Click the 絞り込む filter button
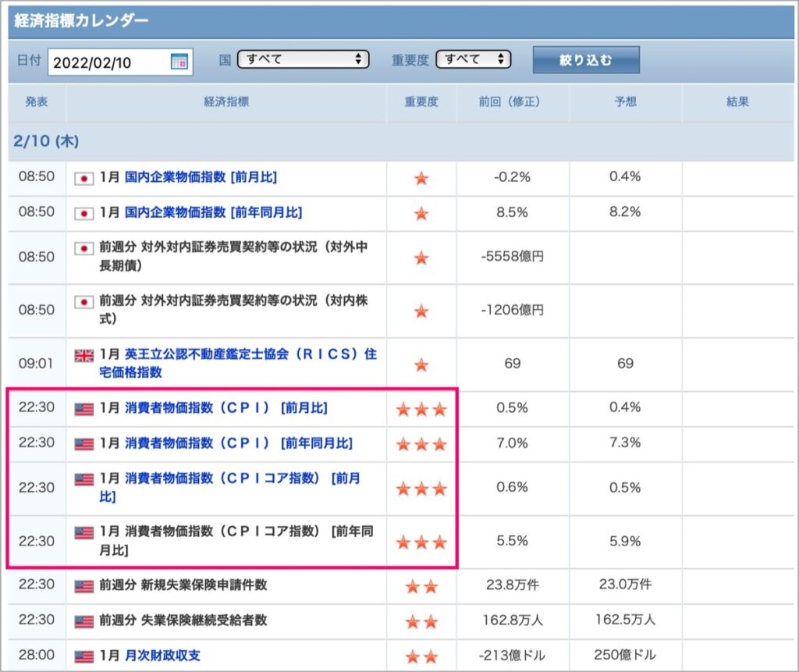The image size is (799, 672). [586, 60]
